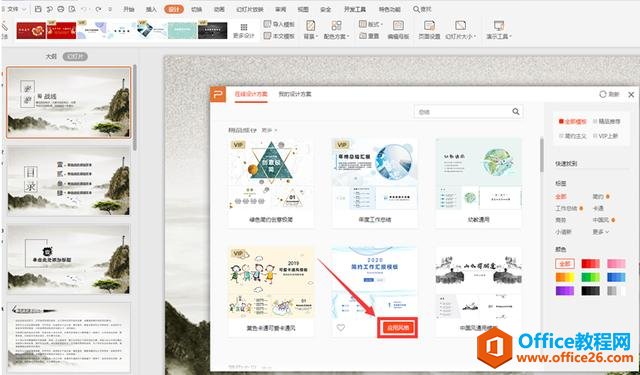Expand 更多 tags in filter sidebar
The width and height of the screenshot is (640, 375).
click(x=600, y=232)
